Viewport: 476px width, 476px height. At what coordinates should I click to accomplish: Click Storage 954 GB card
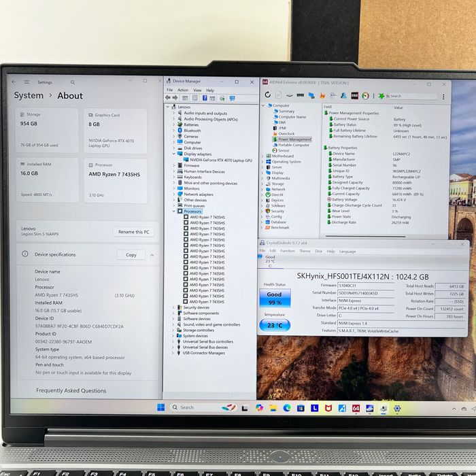pos(48,131)
